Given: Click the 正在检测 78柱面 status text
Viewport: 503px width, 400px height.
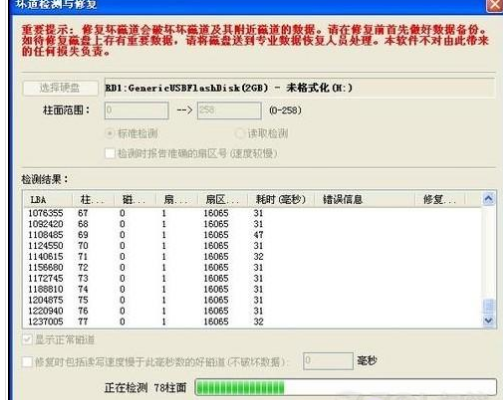Looking at the screenshot, I should (x=145, y=388).
